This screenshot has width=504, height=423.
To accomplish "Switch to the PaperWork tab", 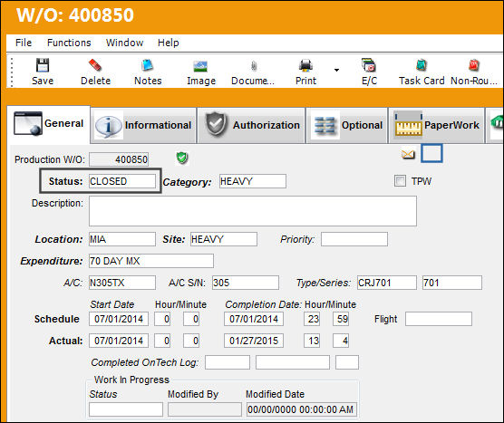I will click(437, 125).
